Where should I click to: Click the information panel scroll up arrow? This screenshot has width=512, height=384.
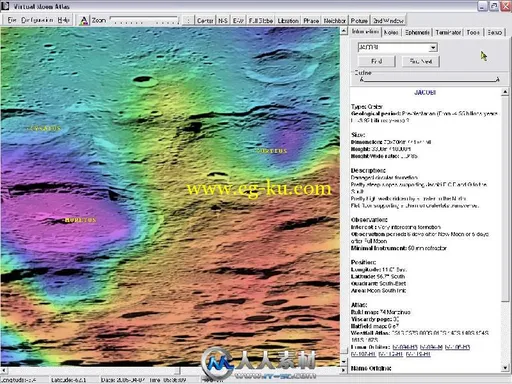coord(505,91)
